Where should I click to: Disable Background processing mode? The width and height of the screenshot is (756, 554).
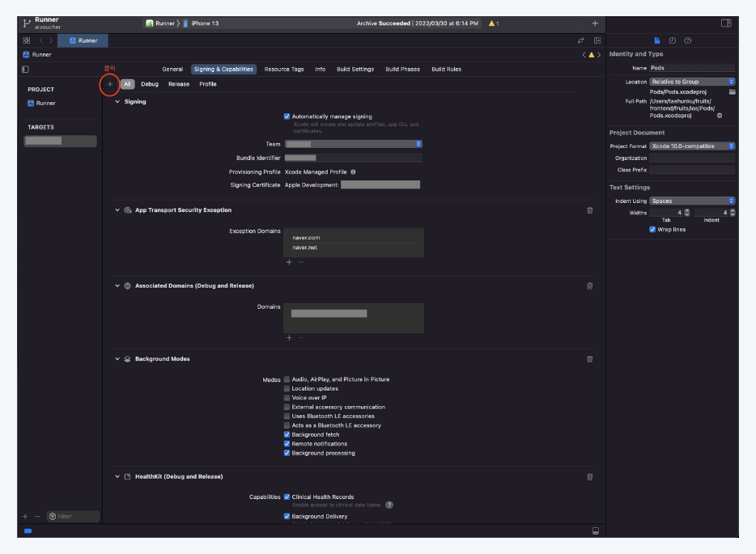(x=287, y=453)
